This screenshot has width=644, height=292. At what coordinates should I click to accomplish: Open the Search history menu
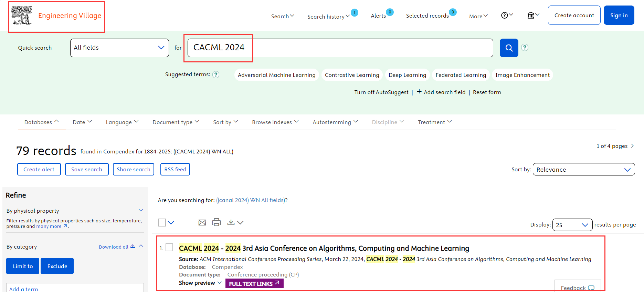pos(328,17)
